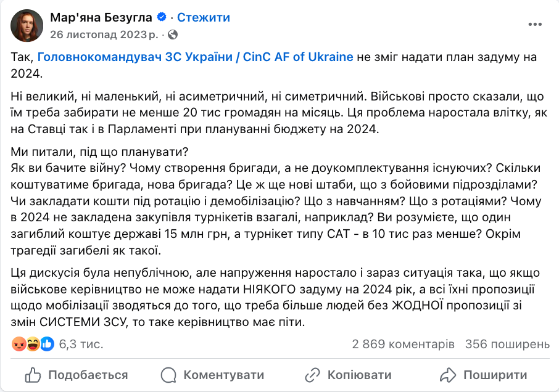The image size is (559, 392).
Task: Click the blue like reaction emoji
Action: 48,344
